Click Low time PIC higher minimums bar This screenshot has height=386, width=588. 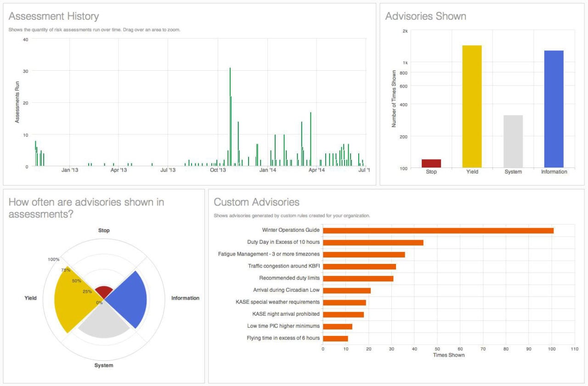pyautogui.click(x=338, y=326)
